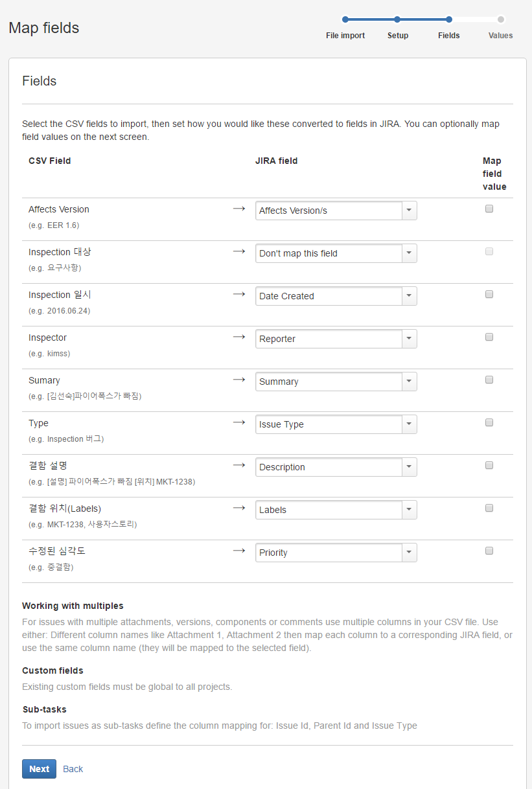Open the Affects Version/s dropdown arrow

[409, 211]
